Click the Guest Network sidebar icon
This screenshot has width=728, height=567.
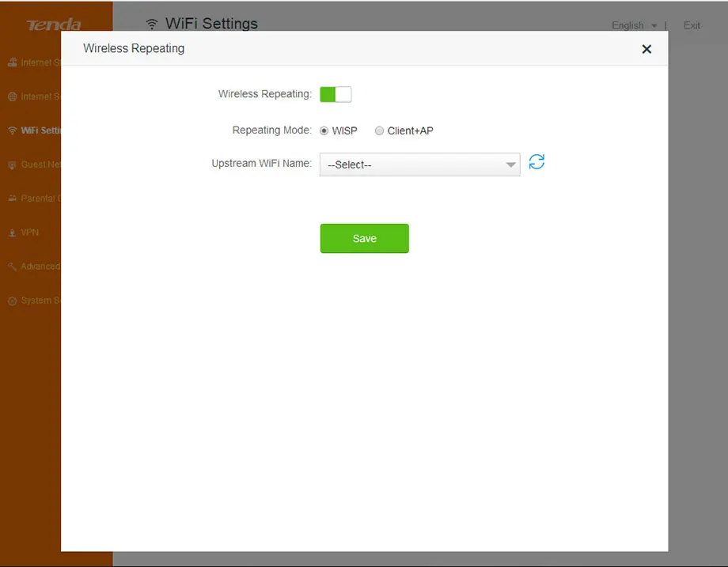pyautogui.click(x=13, y=165)
